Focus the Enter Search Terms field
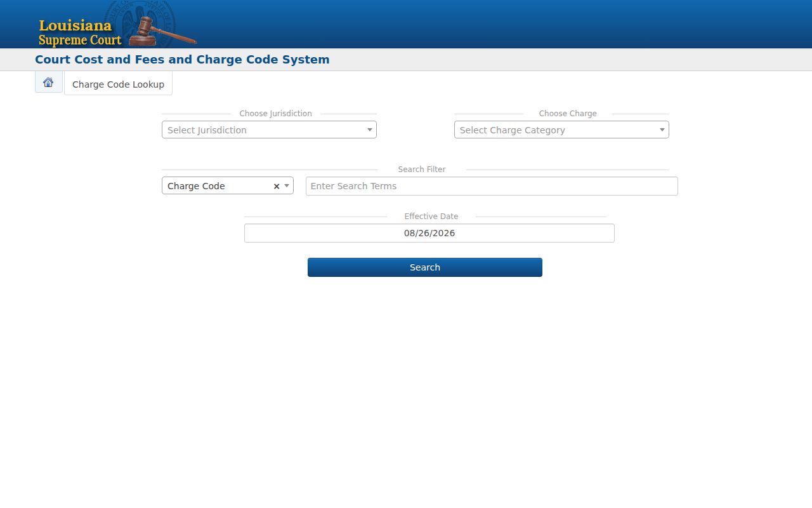 click(492, 186)
